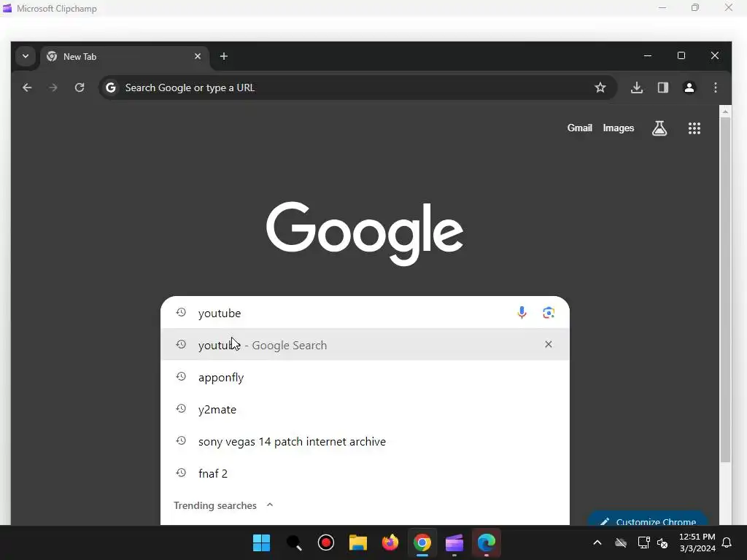Click the OneDrive tray icon
This screenshot has height=560, width=747.
pyautogui.click(x=620, y=542)
